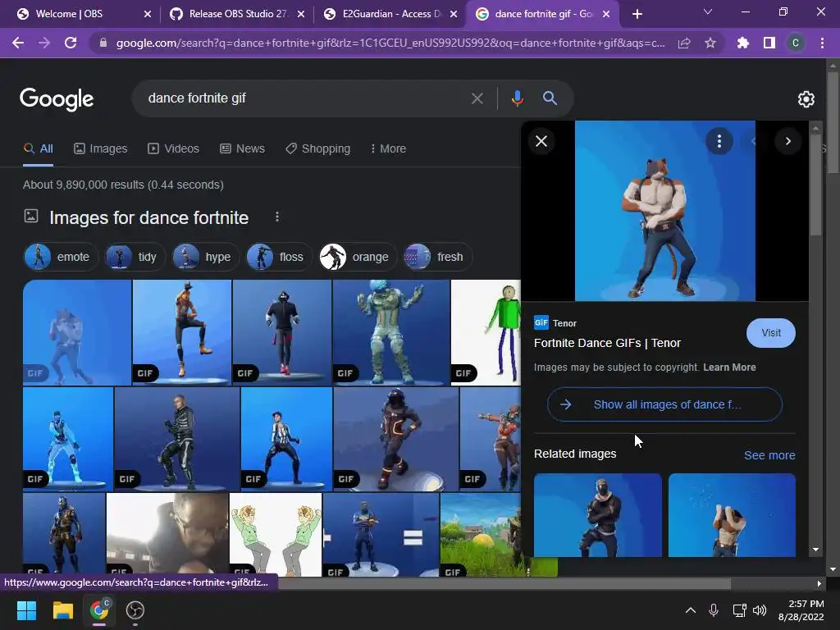Click the horizontal scrollbar right arrow
The width and height of the screenshot is (840, 630).
point(819,583)
